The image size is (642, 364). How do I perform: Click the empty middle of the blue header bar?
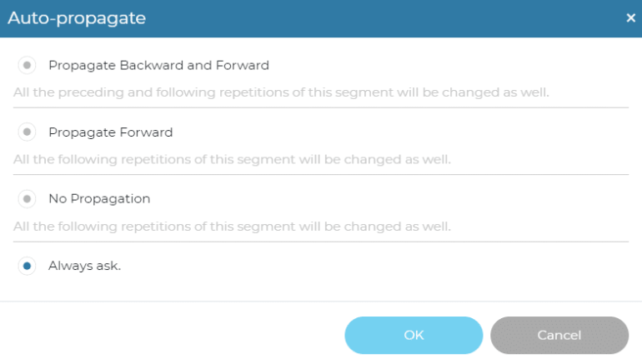350,17
